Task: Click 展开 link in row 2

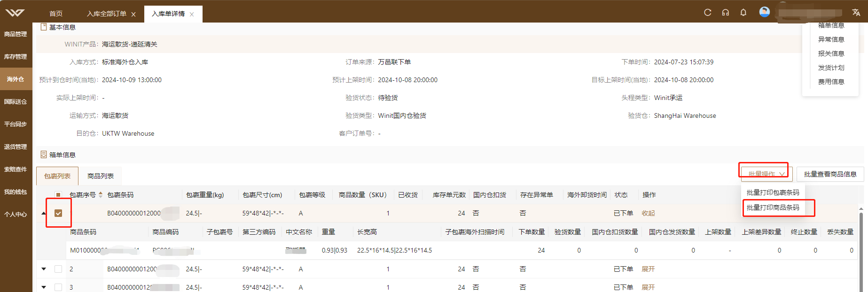Action: tap(648, 269)
